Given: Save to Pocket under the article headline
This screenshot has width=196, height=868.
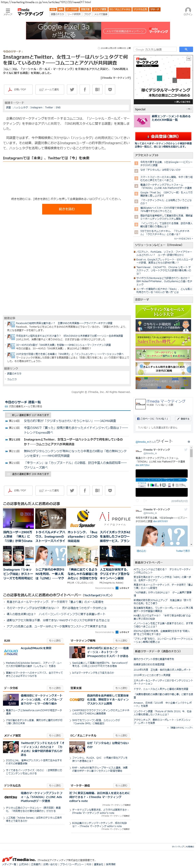Looking at the screenshot, I should pyautogui.click(x=110, y=89).
